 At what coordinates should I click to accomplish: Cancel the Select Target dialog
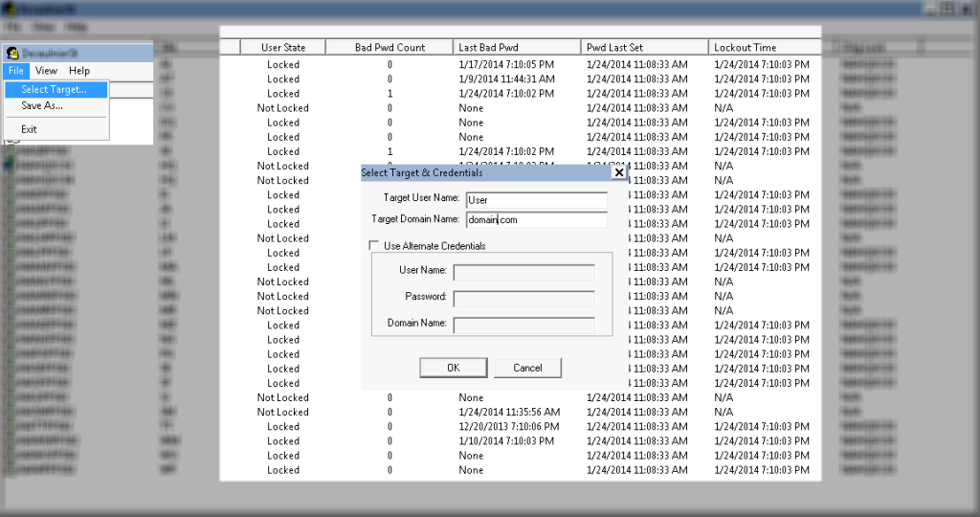pos(527,368)
